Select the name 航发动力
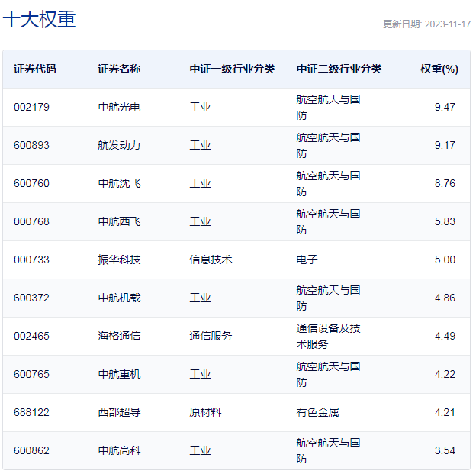Viewport: 476px width, 474px height. click(x=119, y=145)
